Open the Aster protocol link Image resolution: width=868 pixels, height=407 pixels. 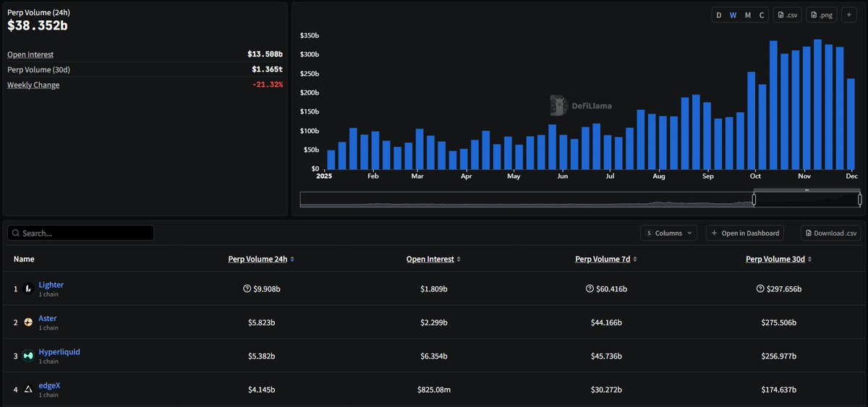[x=48, y=318]
